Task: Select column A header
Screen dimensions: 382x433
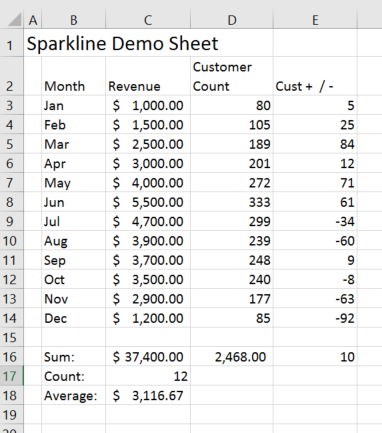Action: point(33,20)
